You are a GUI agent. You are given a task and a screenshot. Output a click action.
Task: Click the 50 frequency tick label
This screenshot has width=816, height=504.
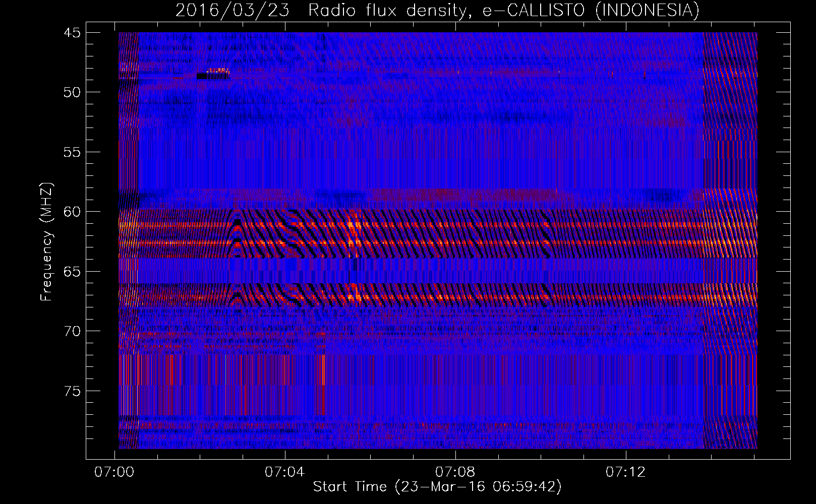tap(72, 92)
